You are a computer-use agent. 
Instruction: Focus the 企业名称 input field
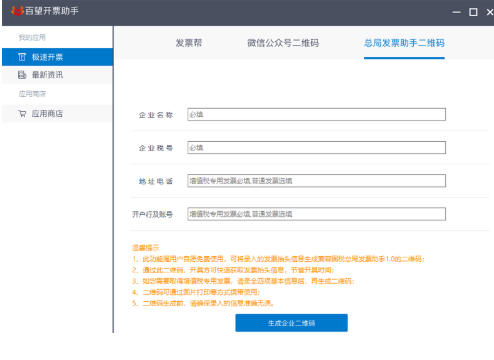coord(316,115)
